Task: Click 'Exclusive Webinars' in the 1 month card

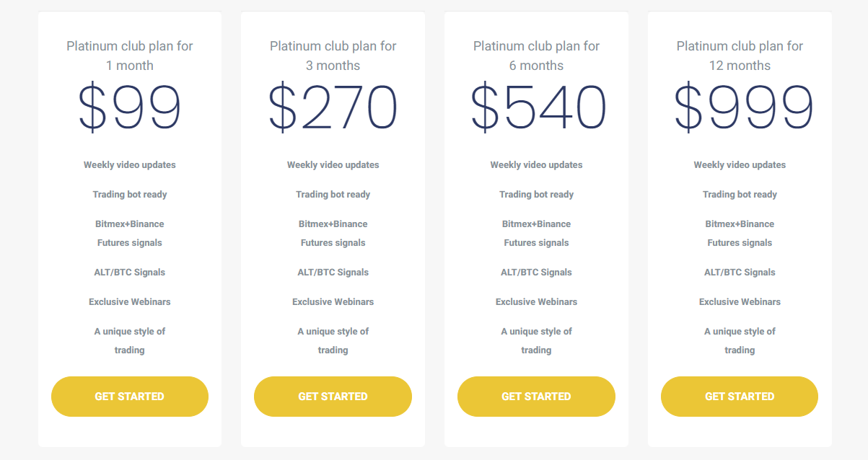Action: coord(130,302)
